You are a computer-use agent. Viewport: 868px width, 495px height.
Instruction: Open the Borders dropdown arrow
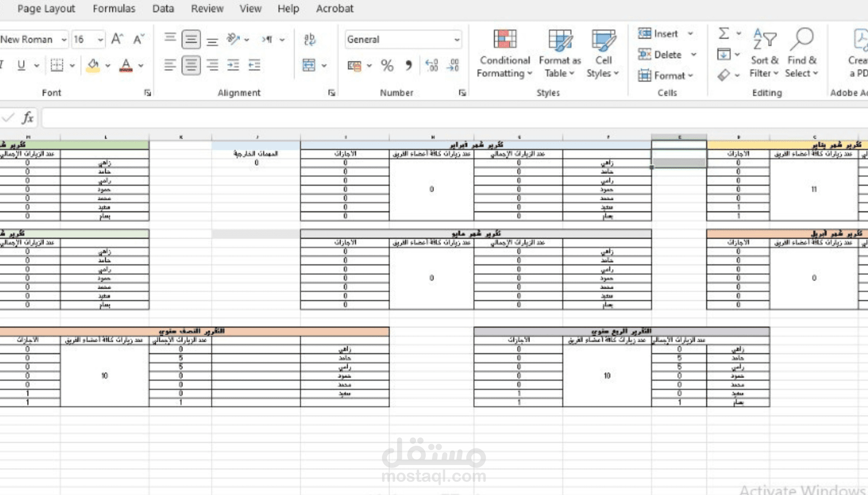click(x=72, y=65)
